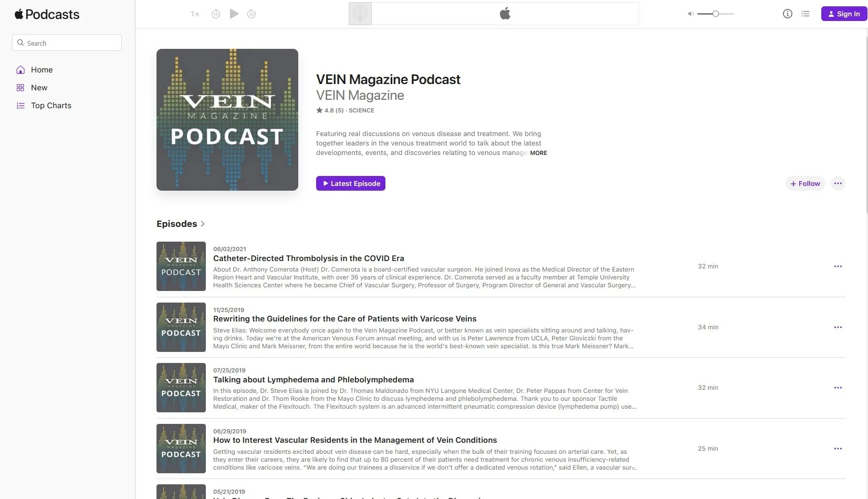Click the Sign In button
Image resolution: width=868 pixels, height=499 pixels.
click(844, 14)
